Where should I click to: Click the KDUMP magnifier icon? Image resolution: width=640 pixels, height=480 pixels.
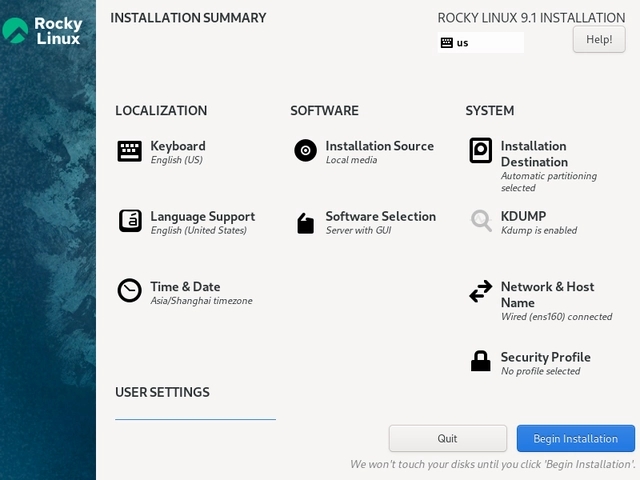[481, 221]
